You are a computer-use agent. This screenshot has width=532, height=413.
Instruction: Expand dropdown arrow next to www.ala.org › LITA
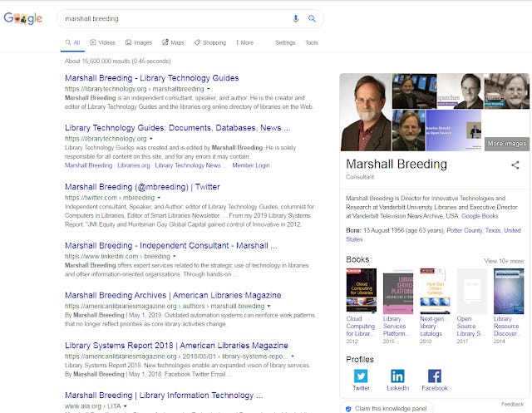(x=126, y=406)
